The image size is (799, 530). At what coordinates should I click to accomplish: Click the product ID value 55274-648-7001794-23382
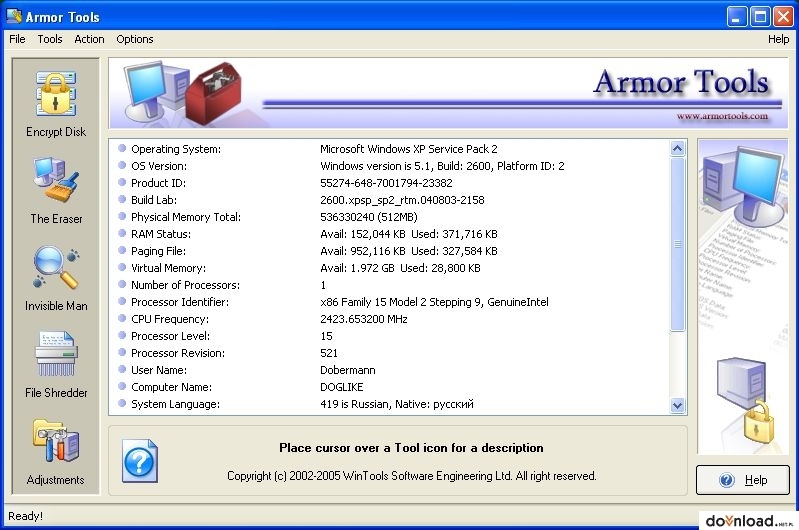click(x=386, y=183)
